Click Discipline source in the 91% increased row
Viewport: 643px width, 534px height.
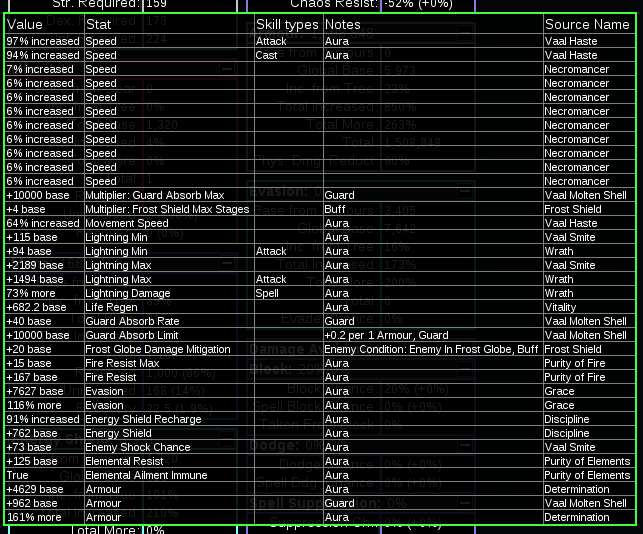(567, 419)
